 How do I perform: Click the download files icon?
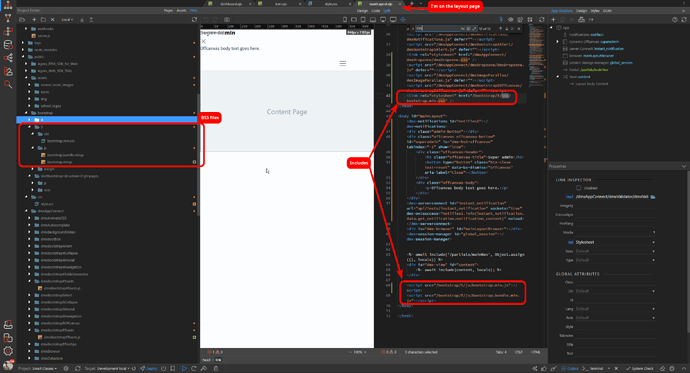(82, 19)
